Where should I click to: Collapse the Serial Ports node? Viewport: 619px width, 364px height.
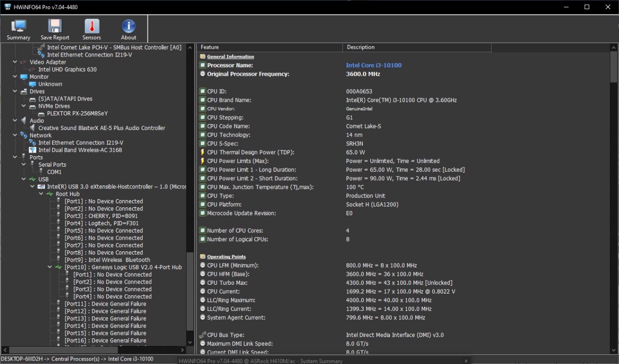click(24, 164)
